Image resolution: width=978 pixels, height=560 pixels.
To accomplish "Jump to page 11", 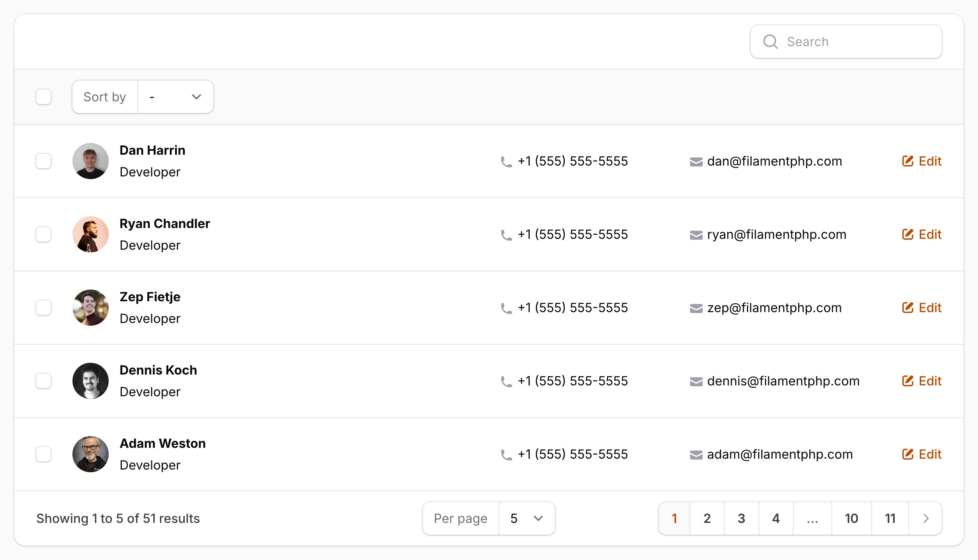I will tap(890, 518).
